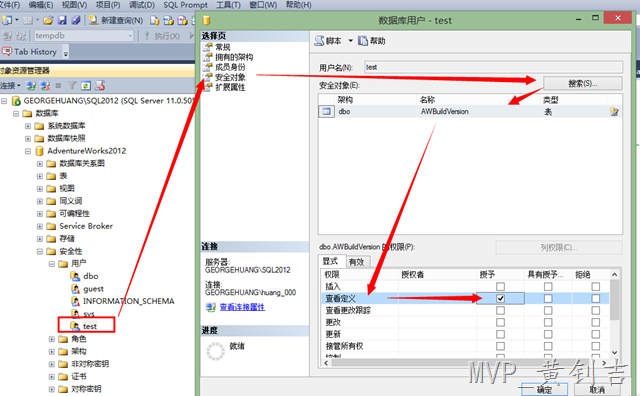
Task: Expand the 系统数据库 folder
Action: pyautogui.click(x=28, y=126)
